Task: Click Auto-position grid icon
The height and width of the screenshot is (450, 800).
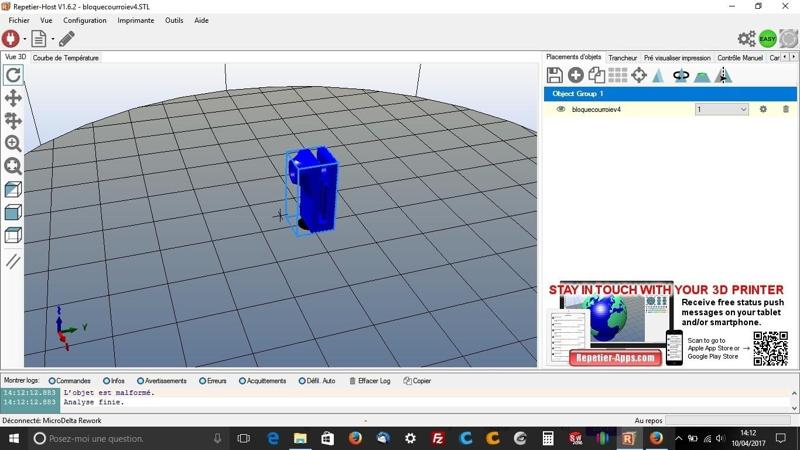Action: 617,76
